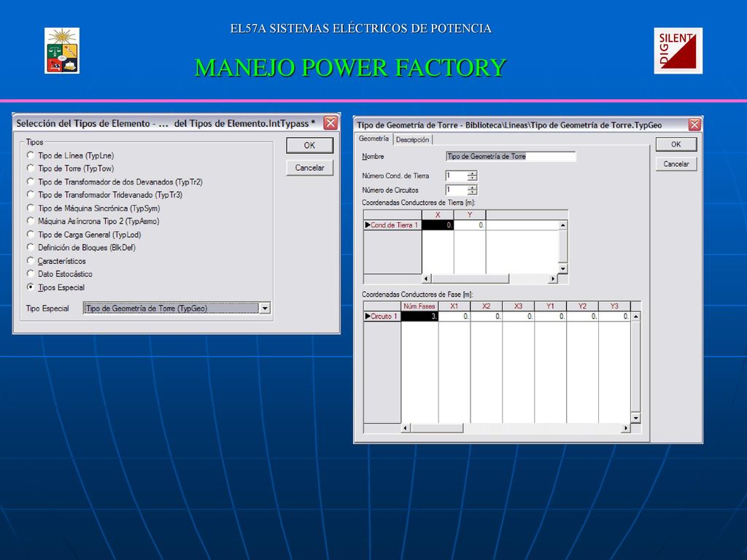Close the Selección del Tipos de Elemento dialog
747x560 pixels.
click(330, 123)
